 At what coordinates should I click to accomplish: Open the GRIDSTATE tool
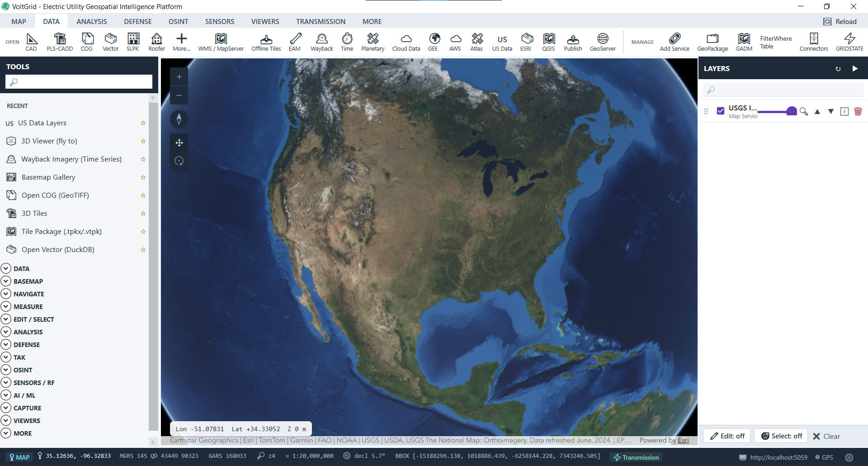point(849,42)
